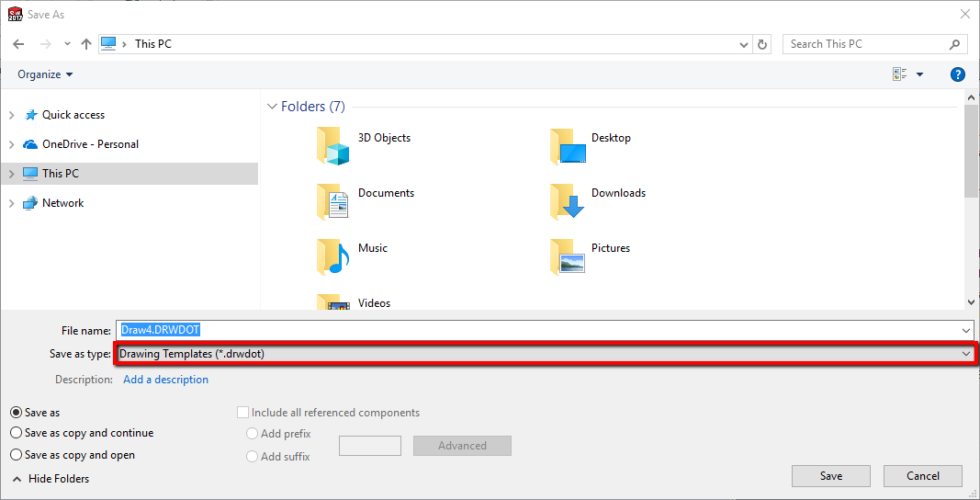
Task: Select the Desktop folder icon
Action: 568,146
